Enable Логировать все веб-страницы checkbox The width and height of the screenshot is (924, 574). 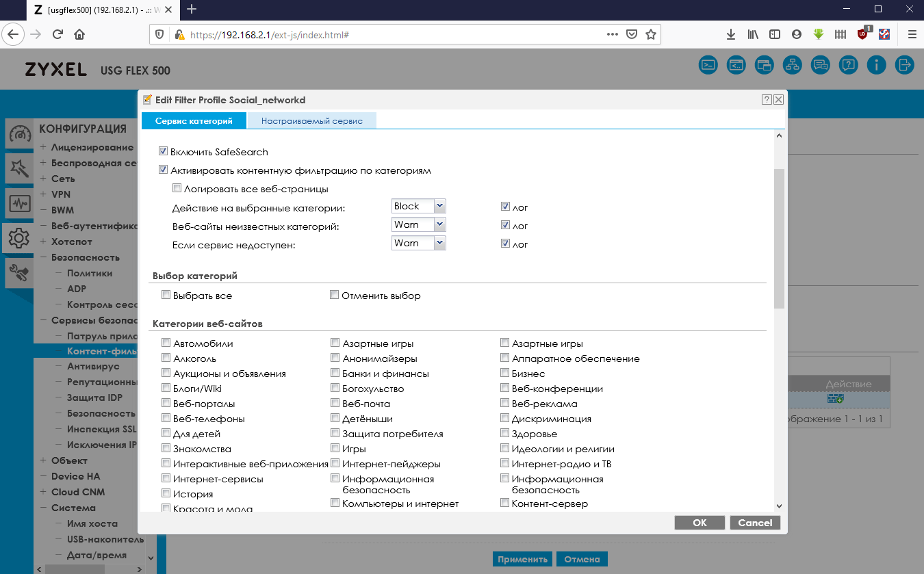point(177,188)
